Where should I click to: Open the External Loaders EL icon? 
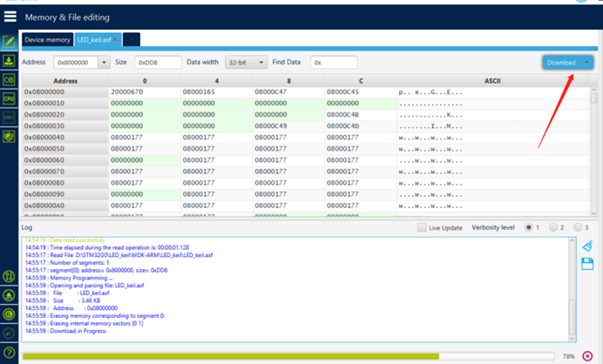pos(9,314)
